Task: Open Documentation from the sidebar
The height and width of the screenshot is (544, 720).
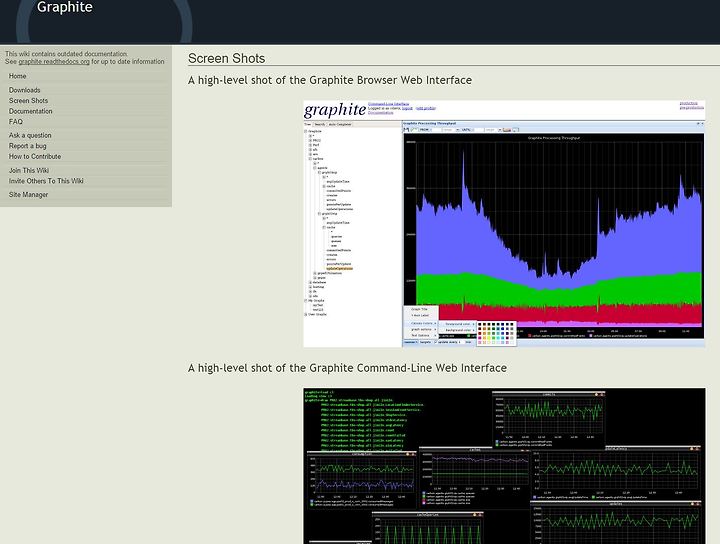Action: click(30, 111)
